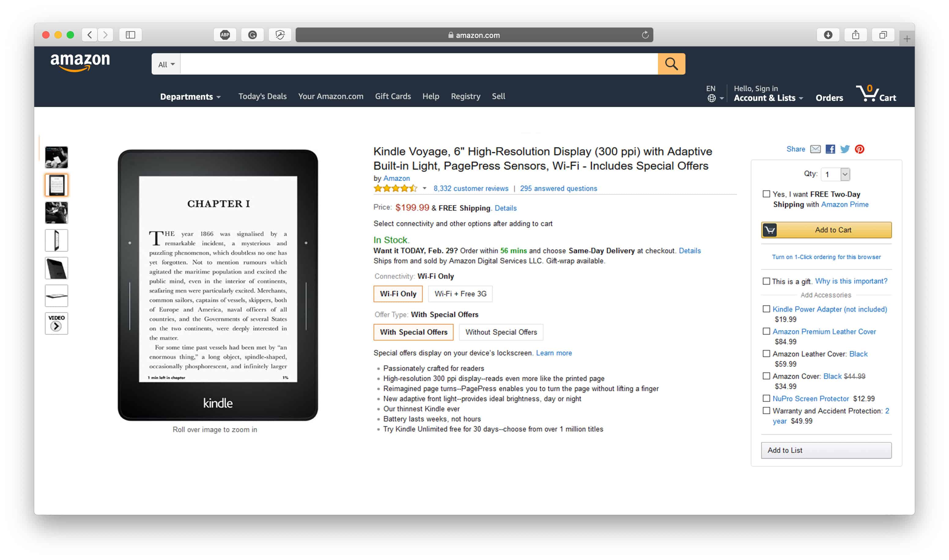
Task: Open the 8,332 customer reviews link
Action: pos(471,188)
